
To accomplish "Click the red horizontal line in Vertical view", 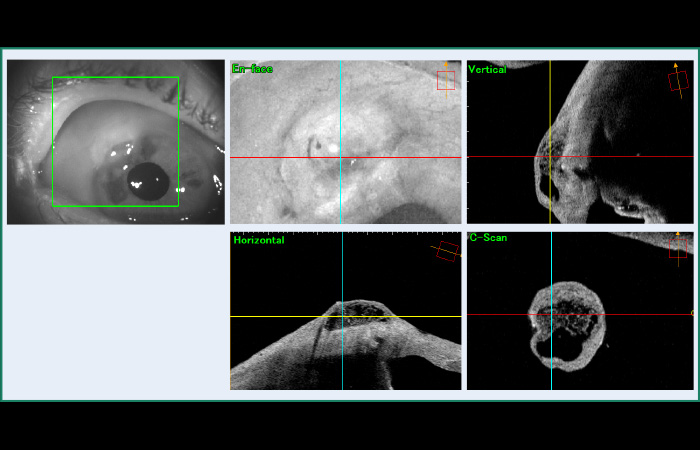I will click(580, 156).
